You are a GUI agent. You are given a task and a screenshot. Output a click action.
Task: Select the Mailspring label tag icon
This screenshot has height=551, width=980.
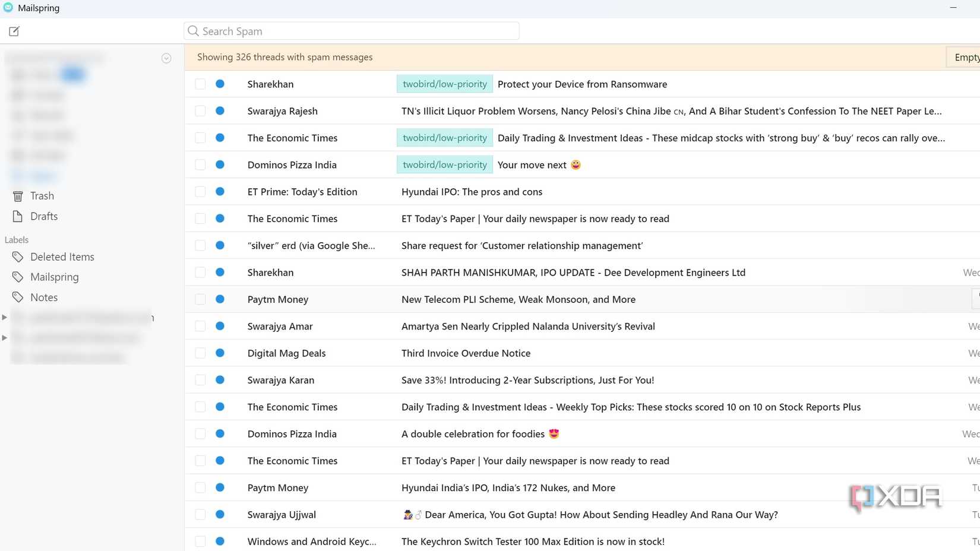click(x=18, y=277)
